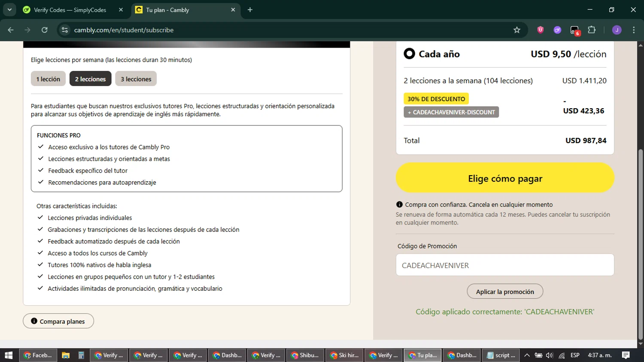Open the Extensions puzzle menu

[592, 30]
